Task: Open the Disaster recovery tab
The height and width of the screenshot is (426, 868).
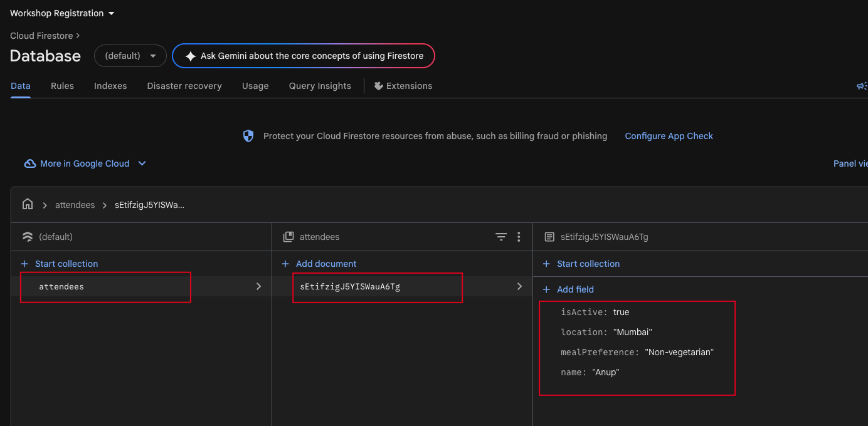Action: pos(184,86)
